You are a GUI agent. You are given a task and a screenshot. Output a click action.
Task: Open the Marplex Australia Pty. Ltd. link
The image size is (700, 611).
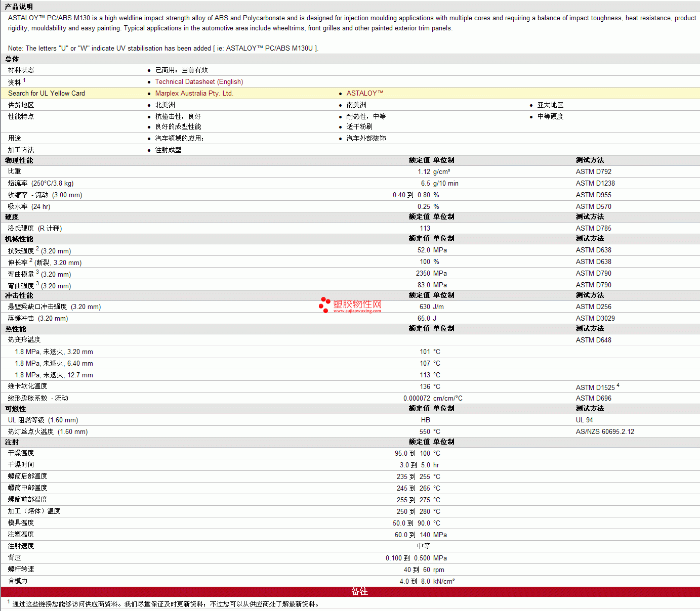pyautogui.click(x=194, y=93)
